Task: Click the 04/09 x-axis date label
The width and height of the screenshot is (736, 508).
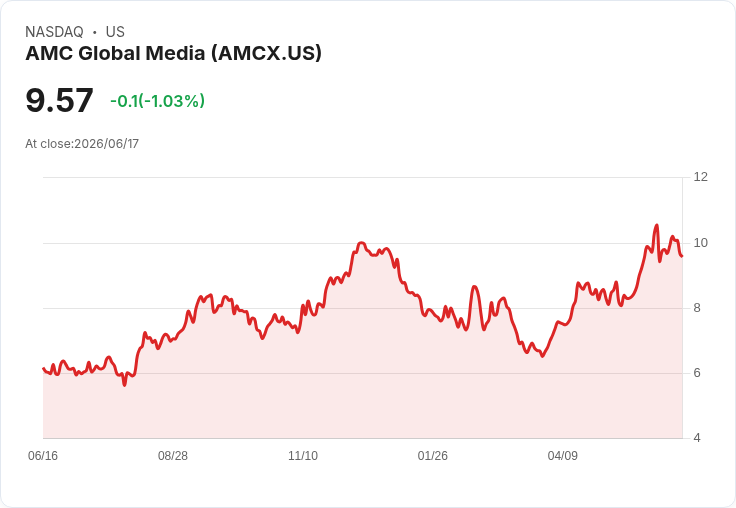Action: point(562,455)
